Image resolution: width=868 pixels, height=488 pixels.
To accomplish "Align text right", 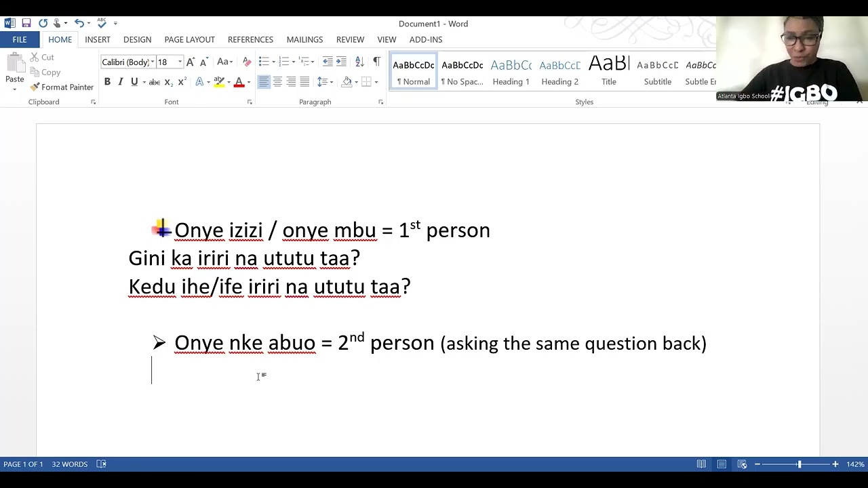I will (x=291, y=82).
